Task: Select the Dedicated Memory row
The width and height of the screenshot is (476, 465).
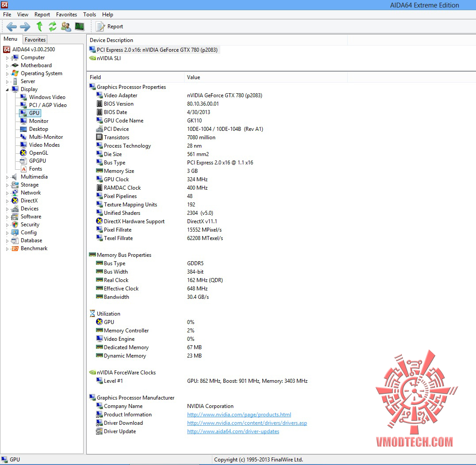Action: point(217,347)
